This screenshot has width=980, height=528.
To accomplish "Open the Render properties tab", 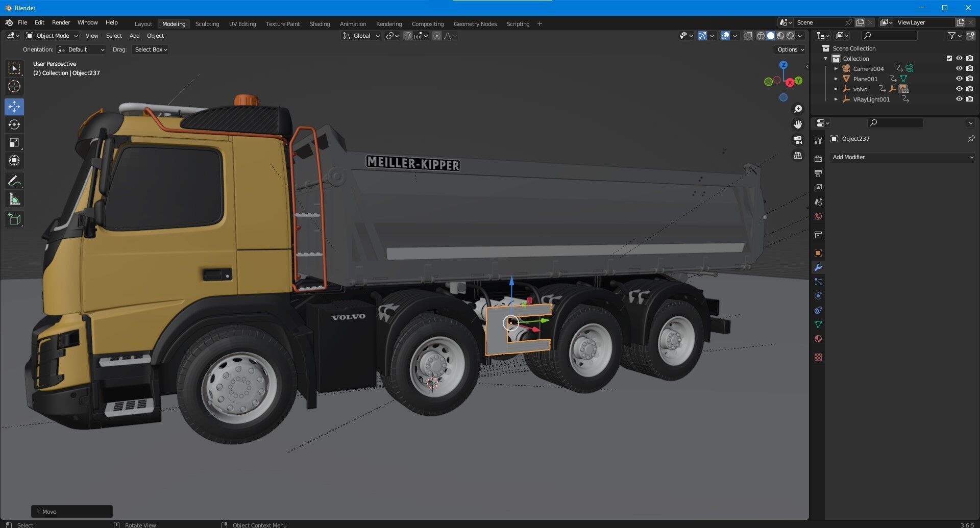I will pos(818,159).
